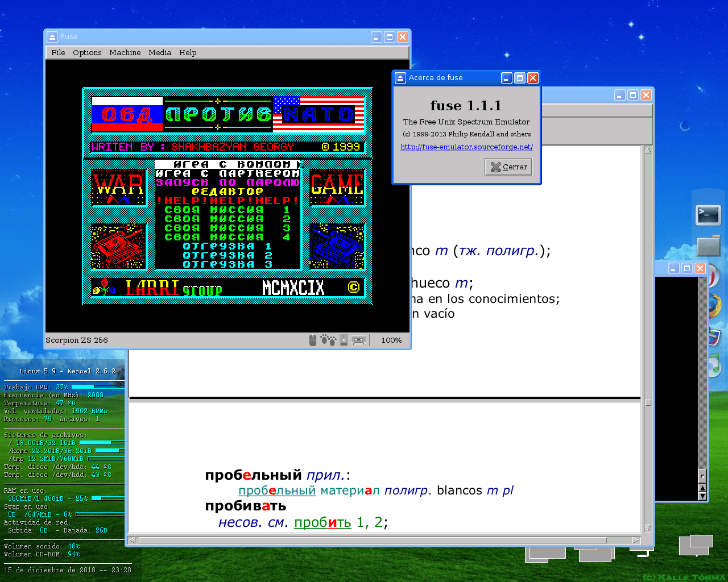The height and width of the screenshot is (582, 728).
Task: Open the Media menu in Fuse
Action: pos(160,52)
